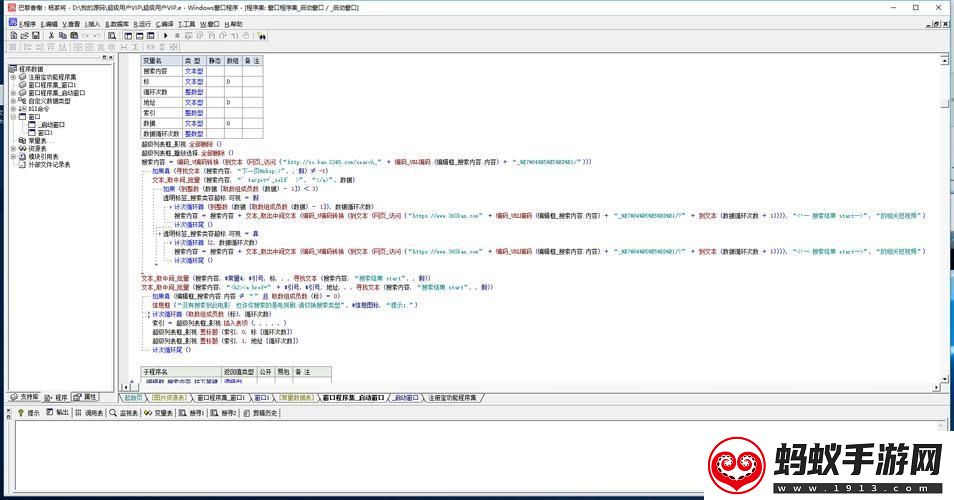Expand the Dll命令 tree node
Viewport: 954px width, 500px height.
(x=13, y=109)
